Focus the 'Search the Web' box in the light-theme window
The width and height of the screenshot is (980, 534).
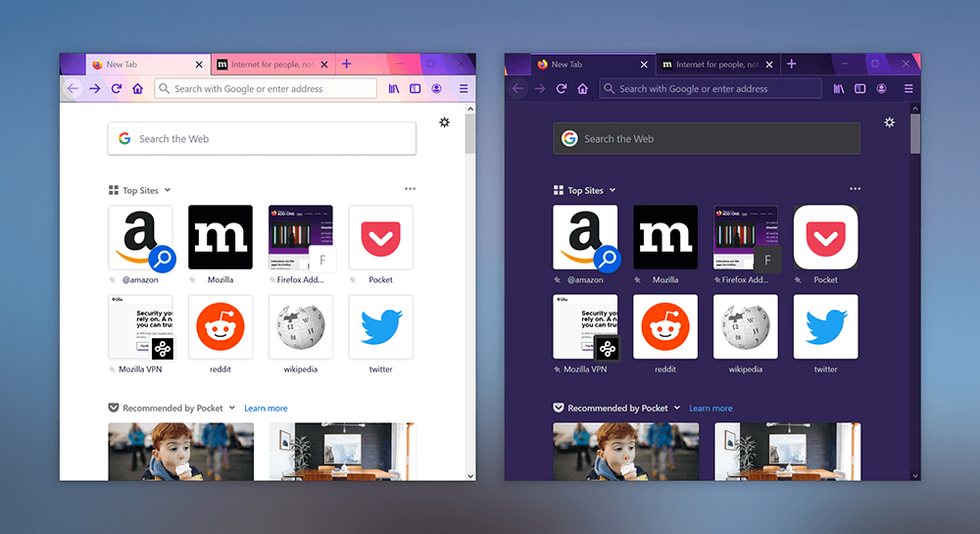coord(262,139)
